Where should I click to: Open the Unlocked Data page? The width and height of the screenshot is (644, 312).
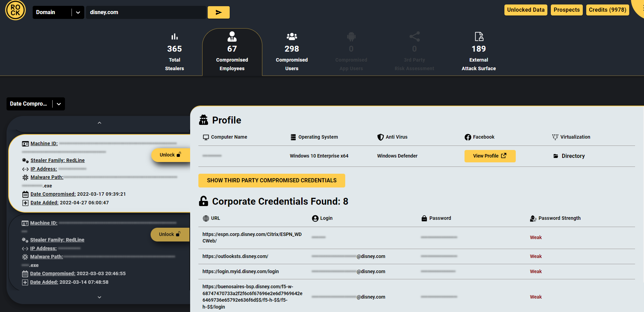[x=526, y=10]
